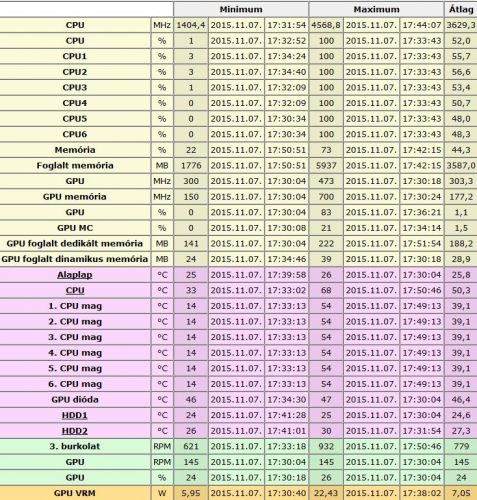Click Foglalt memória minimum value 1776

191,166
